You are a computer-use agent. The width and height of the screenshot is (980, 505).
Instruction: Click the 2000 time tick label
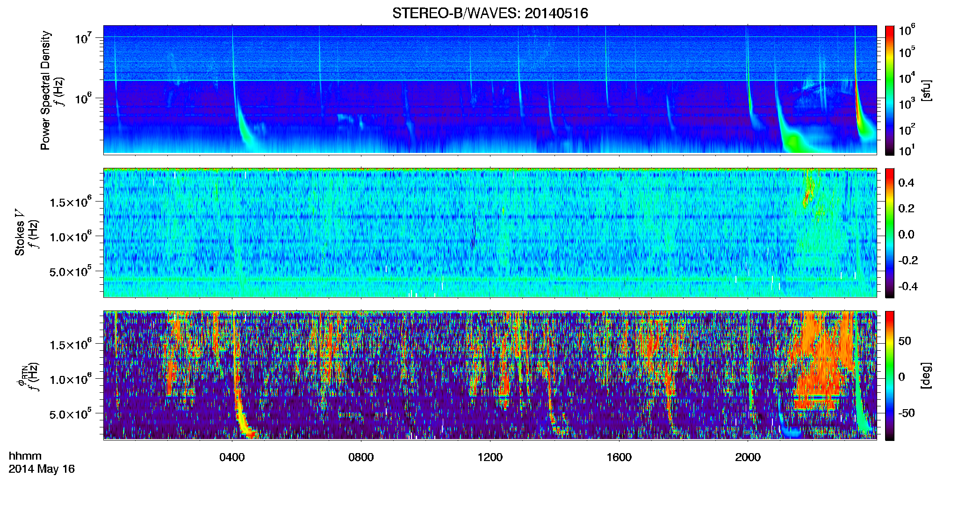tap(748, 457)
